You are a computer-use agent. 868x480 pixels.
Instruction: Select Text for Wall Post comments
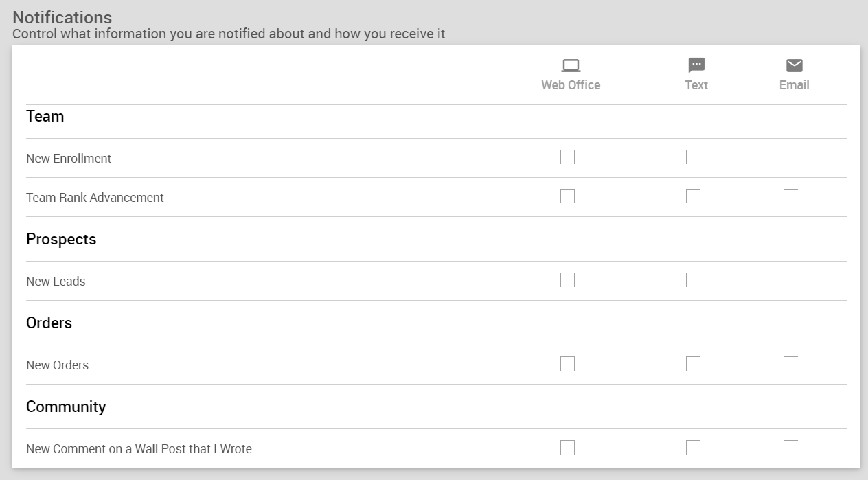(694, 448)
